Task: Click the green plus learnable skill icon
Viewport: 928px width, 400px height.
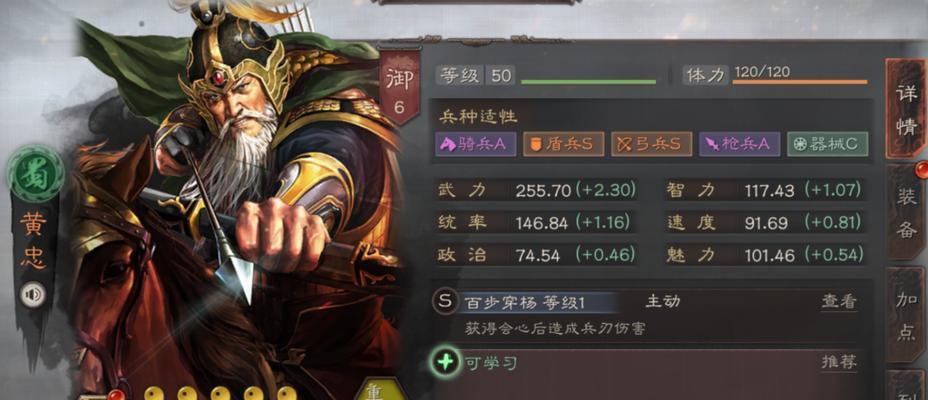Action: click(444, 362)
